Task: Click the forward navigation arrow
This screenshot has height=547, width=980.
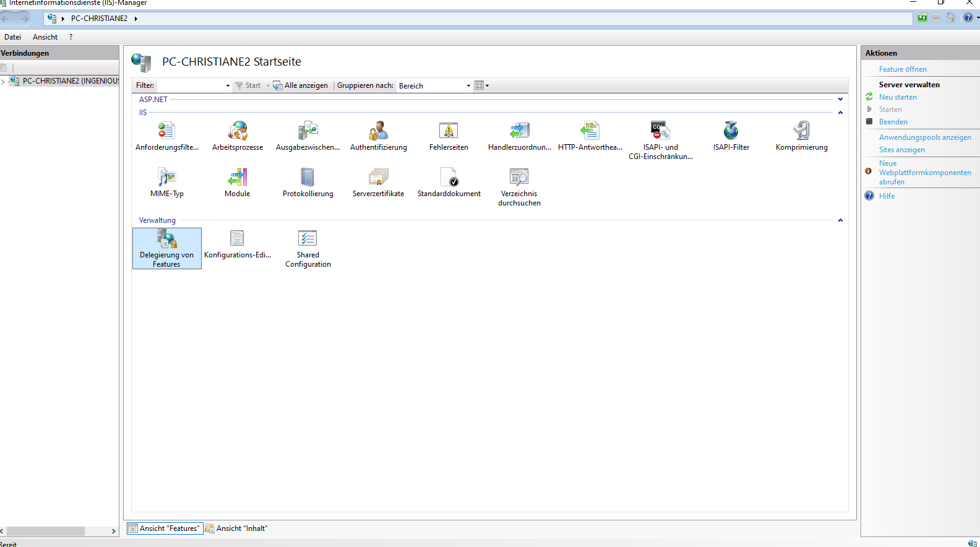Action: pyautogui.click(x=24, y=19)
